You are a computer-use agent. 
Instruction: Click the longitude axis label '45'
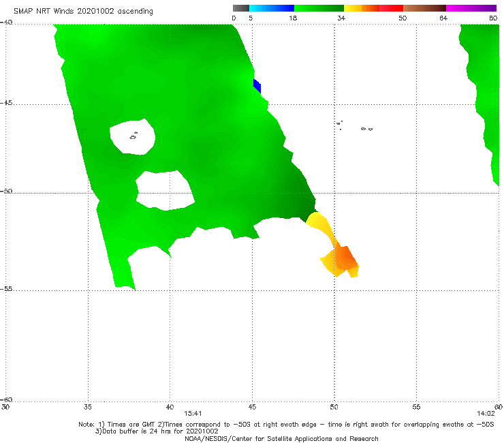pyautogui.click(x=252, y=407)
